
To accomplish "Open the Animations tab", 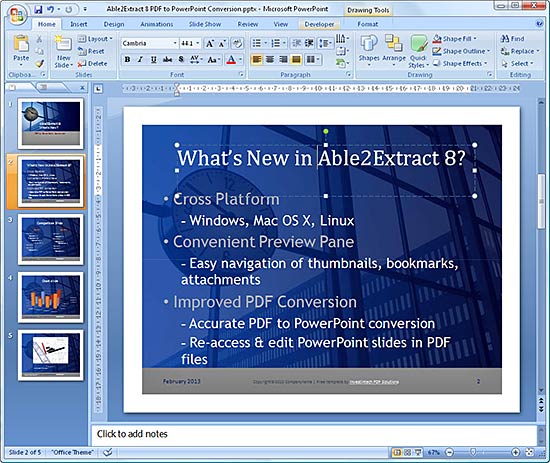I will (x=156, y=24).
